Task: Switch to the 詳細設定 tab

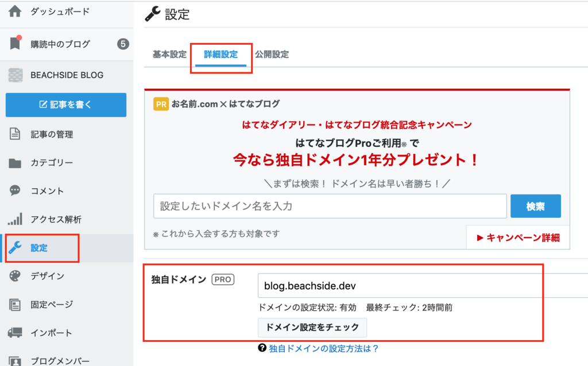Action: coord(221,54)
